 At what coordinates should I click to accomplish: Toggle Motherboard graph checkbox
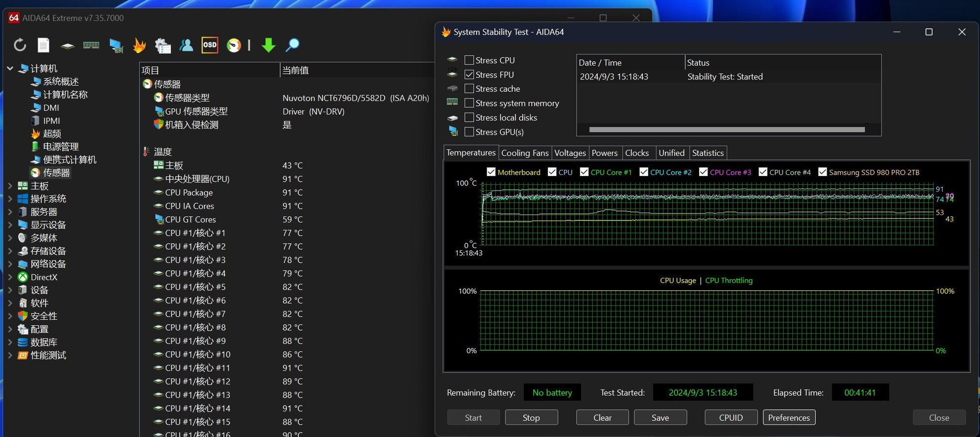point(491,172)
